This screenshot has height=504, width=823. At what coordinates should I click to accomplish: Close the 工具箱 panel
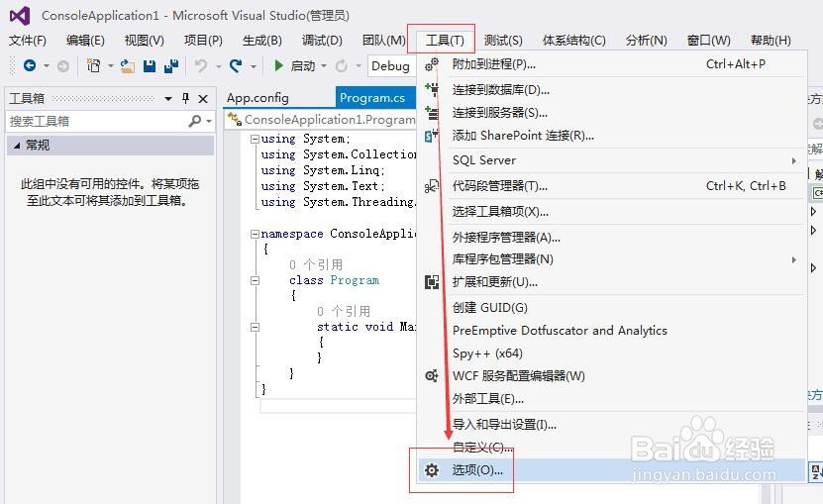(203, 99)
